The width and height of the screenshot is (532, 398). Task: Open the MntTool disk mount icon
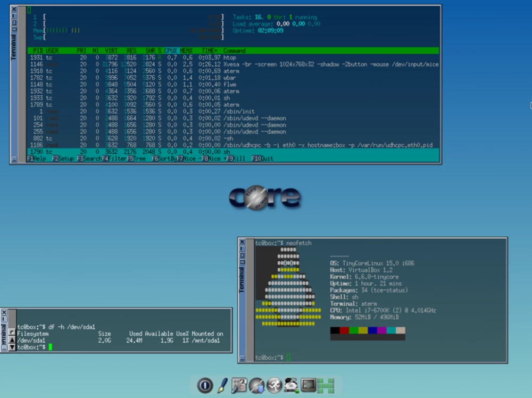[290, 385]
